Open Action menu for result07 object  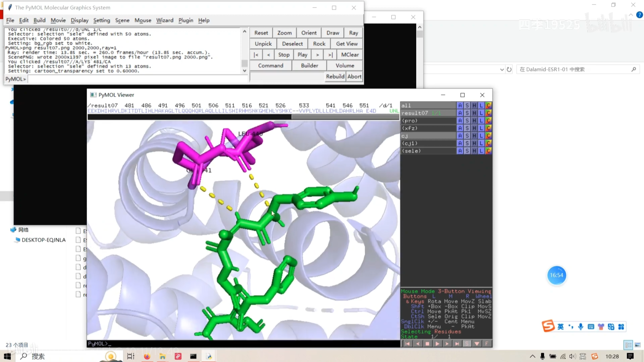(x=460, y=113)
